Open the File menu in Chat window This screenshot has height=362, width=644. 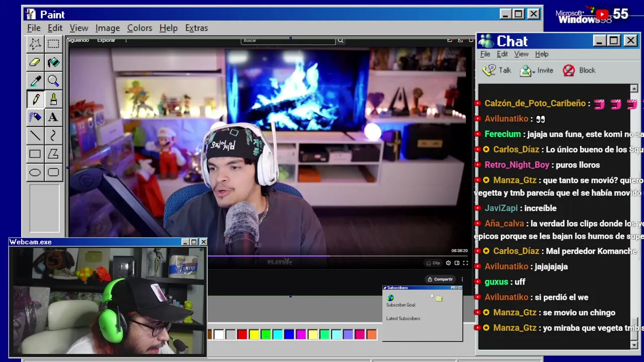pyautogui.click(x=485, y=54)
